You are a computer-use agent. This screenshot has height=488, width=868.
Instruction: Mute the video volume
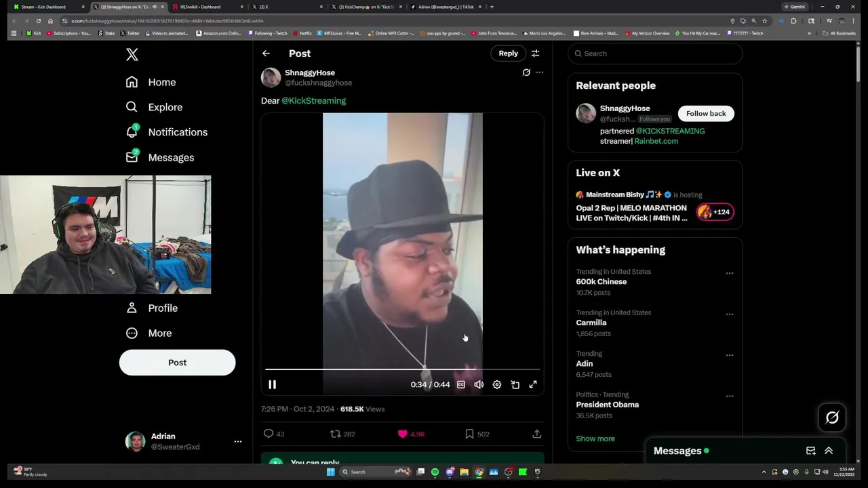(x=479, y=384)
